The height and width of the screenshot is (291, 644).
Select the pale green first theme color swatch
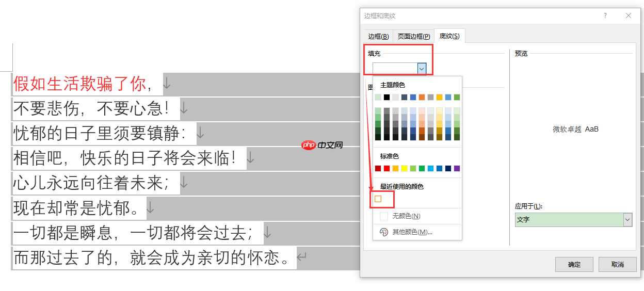tap(378, 97)
